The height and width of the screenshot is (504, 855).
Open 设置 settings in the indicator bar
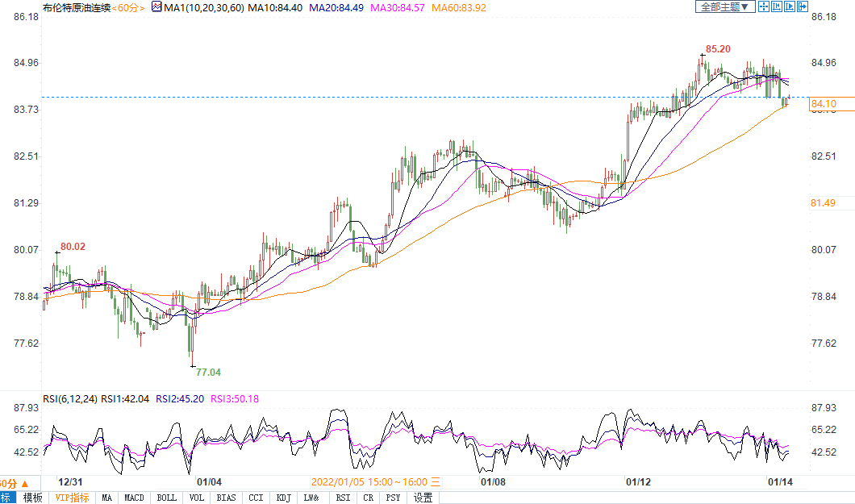coord(423,498)
